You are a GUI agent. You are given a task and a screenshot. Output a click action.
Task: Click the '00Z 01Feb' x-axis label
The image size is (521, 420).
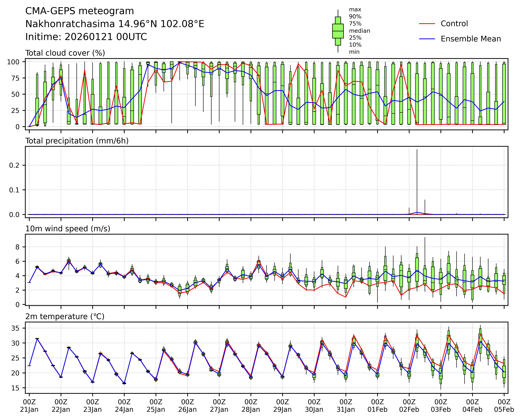point(377,406)
